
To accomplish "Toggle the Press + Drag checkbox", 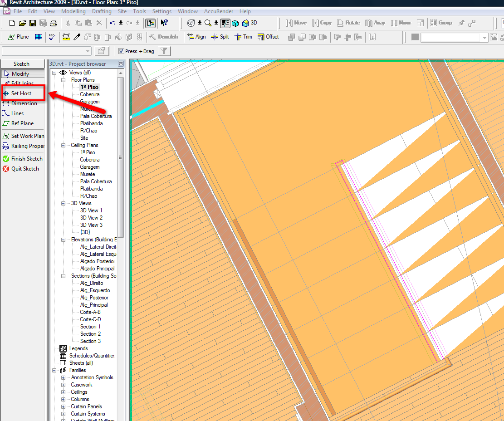I will pos(121,51).
